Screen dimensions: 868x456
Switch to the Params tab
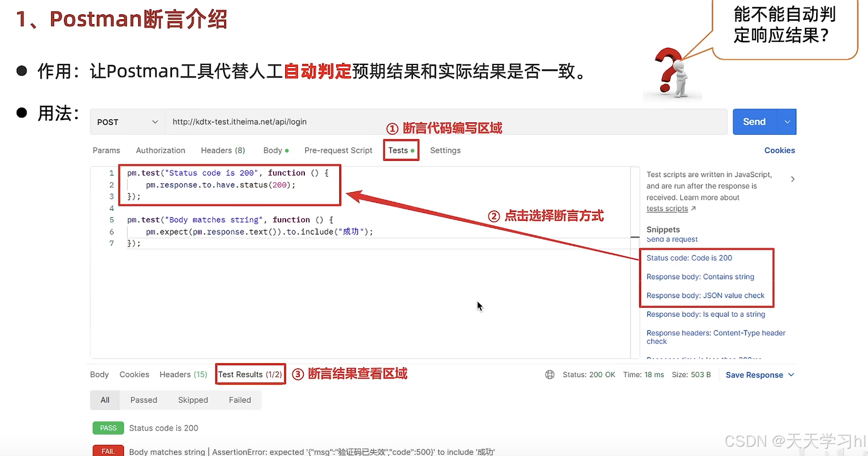107,150
